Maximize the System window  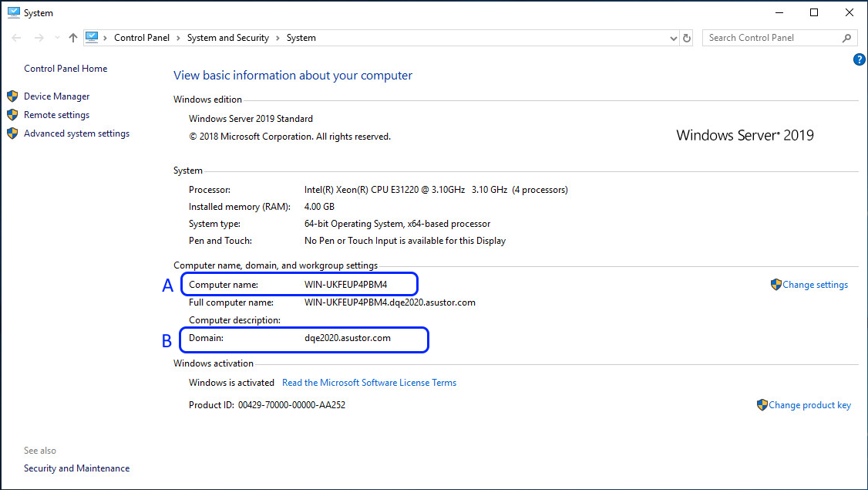[814, 12]
